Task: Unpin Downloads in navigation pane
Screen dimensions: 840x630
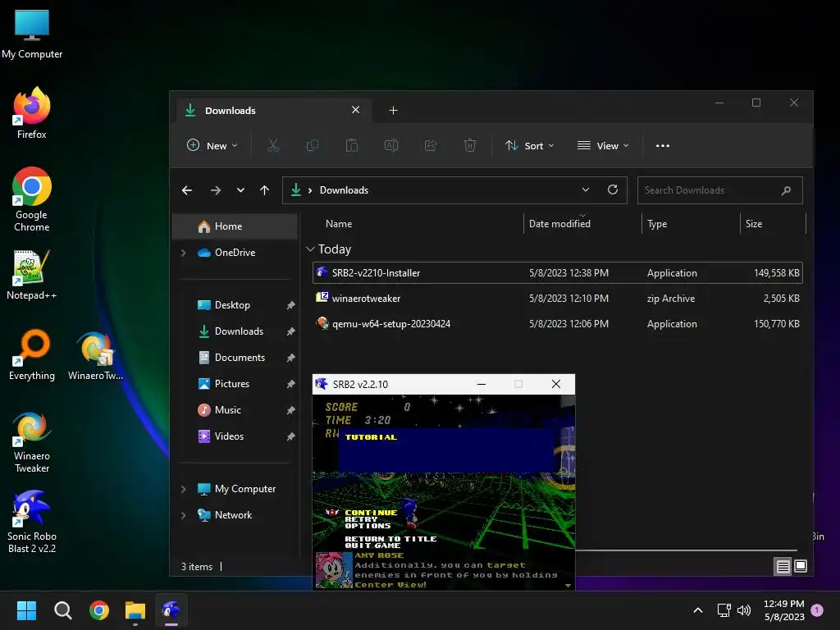Action: click(x=290, y=331)
